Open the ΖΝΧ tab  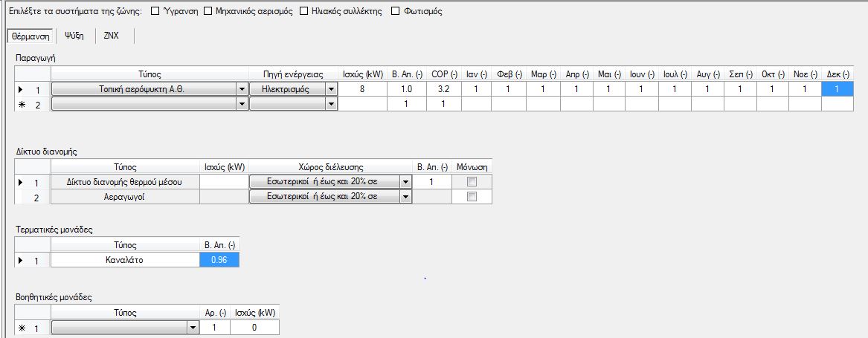pos(111,35)
